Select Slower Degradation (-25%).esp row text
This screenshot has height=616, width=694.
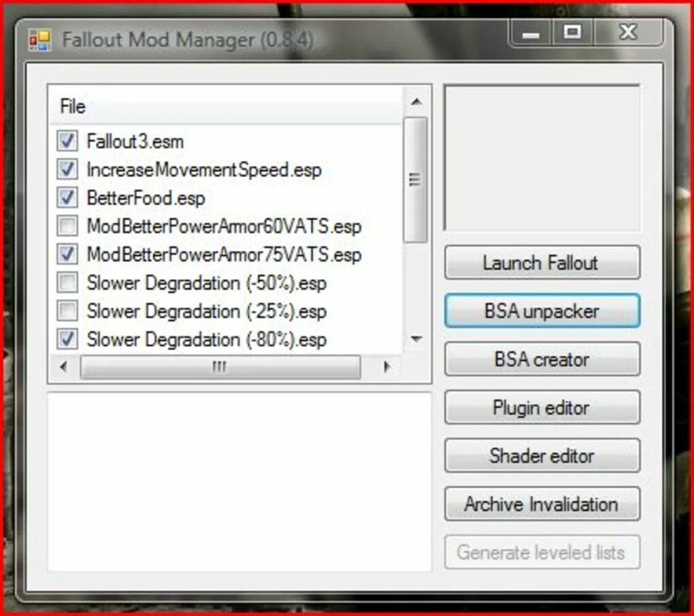pos(207,312)
